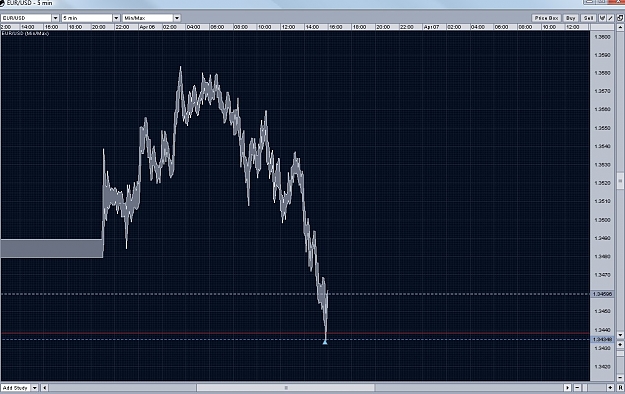The width and height of the screenshot is (625, 394).
Task: Click the EUR/USD - 5 min window title
Action: click(29, 3)
